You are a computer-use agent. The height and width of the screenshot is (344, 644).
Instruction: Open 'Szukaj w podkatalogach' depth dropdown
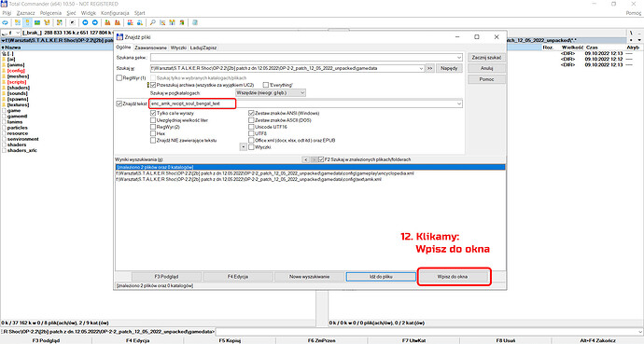[x=271, y=93]
